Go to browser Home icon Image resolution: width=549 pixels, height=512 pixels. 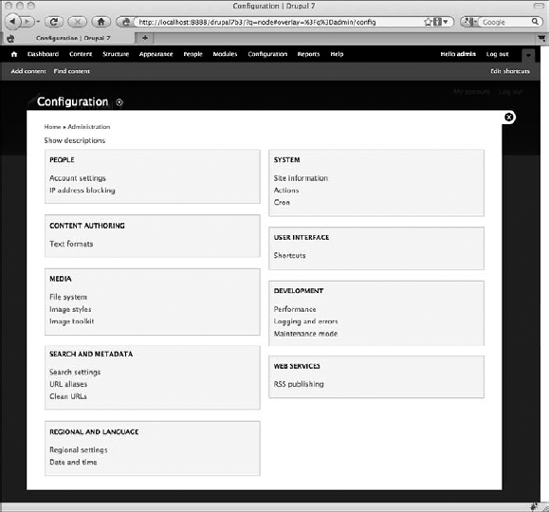pyautogui.click(x=101, y=22)
